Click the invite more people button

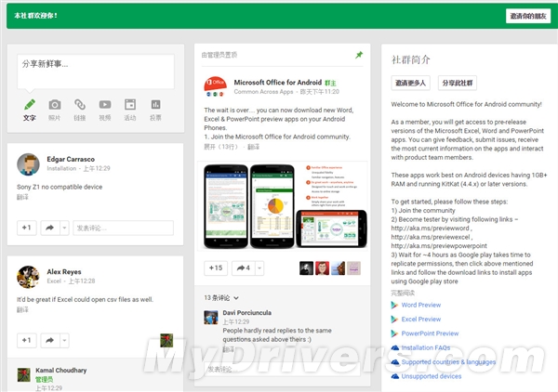click(x=410, y=83)
